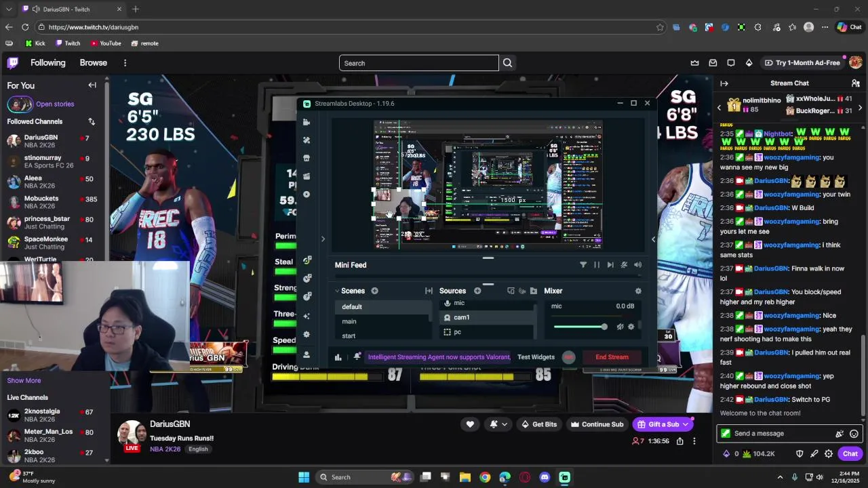Open Streamlabs account profile icon in sidebar
Image resolution: width=868 pixels, height=488 pixels.
307,354
